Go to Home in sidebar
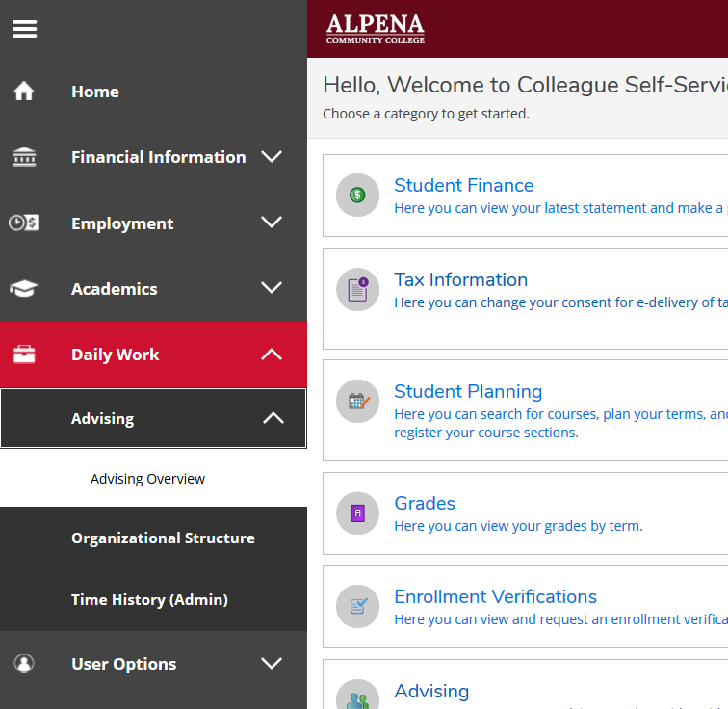 click(95, 92)
